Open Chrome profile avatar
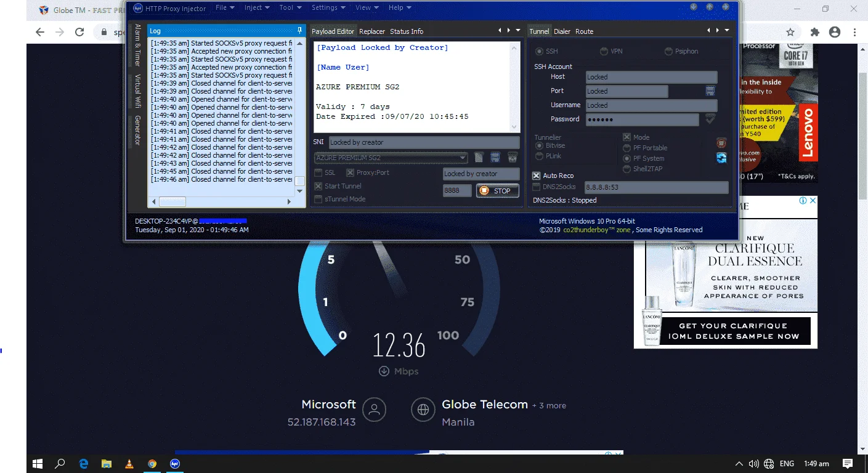Screen dimensions: 868x473 835,32
